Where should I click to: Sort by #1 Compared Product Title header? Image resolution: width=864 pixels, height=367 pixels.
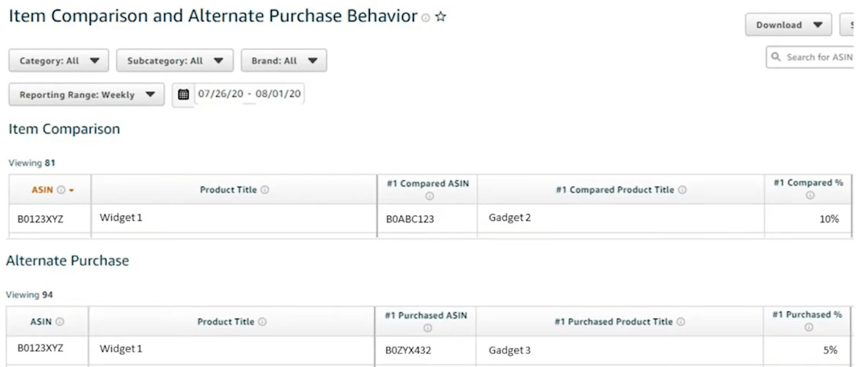(x=615, y=190)
